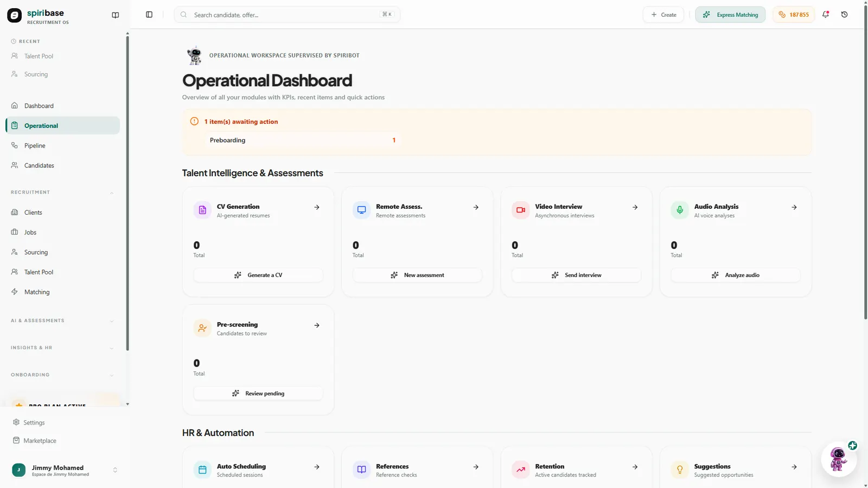Open Talent Pool under Recruitment
868x488 pixels.
[63, 272]
